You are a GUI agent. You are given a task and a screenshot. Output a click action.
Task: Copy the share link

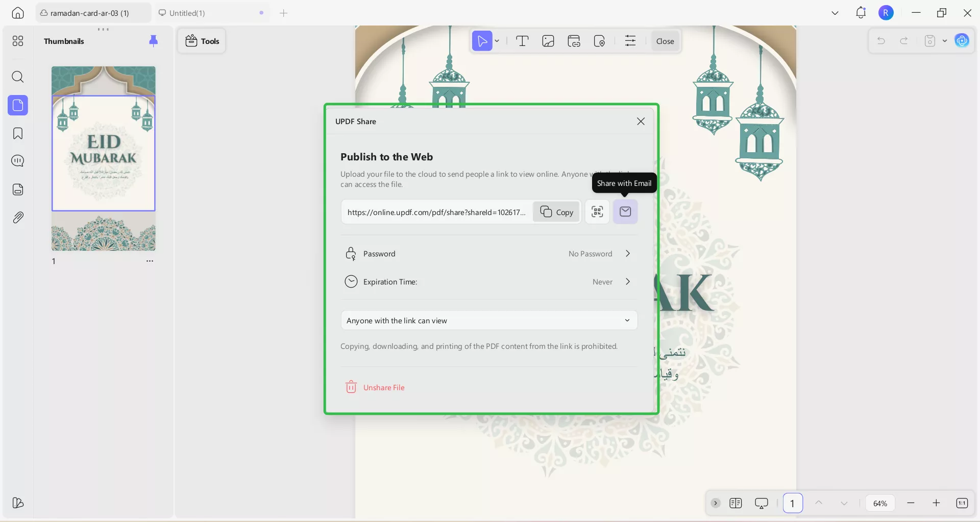click(x=556, y=212)
